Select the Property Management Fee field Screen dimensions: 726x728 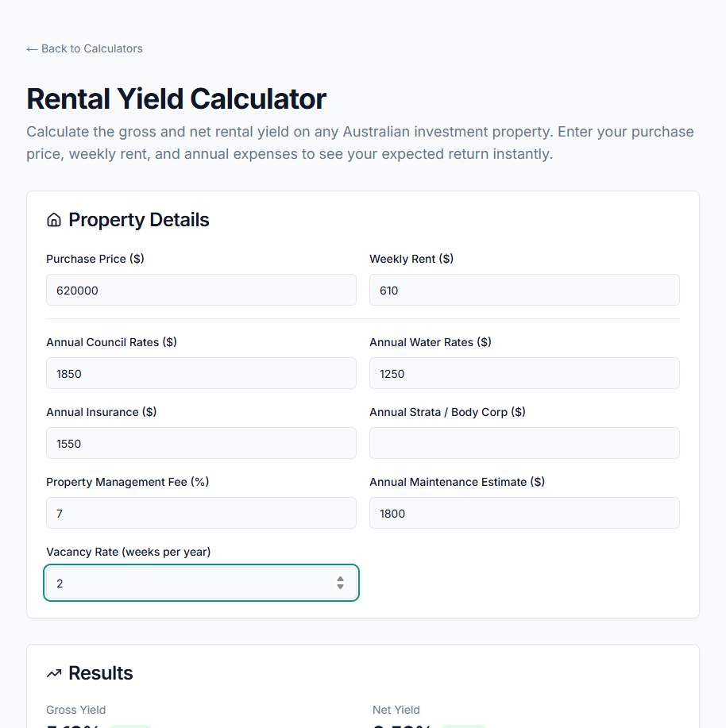click(x=201, y=513)
